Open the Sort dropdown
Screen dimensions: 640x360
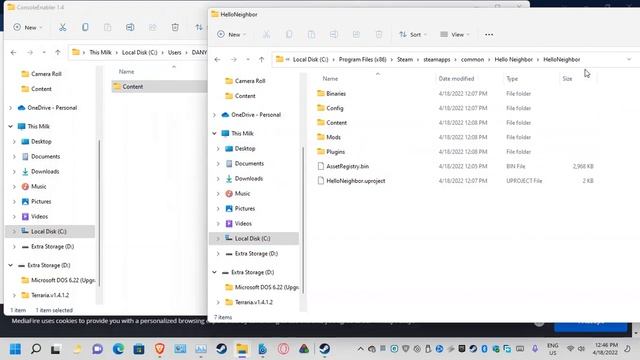click(x=413, y=35)
